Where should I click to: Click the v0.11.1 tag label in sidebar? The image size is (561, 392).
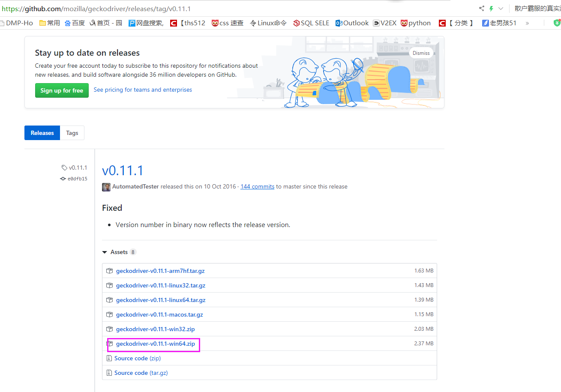74,168
